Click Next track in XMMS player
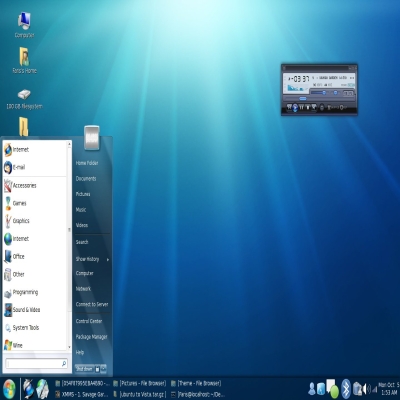Viewport: 400px width, 400px height. [x=314, y=107]
